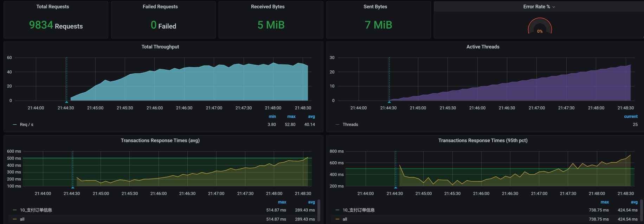Click annotation triangle in avg response times graph
The image size is (644, 224).
[x=73, y=187]
